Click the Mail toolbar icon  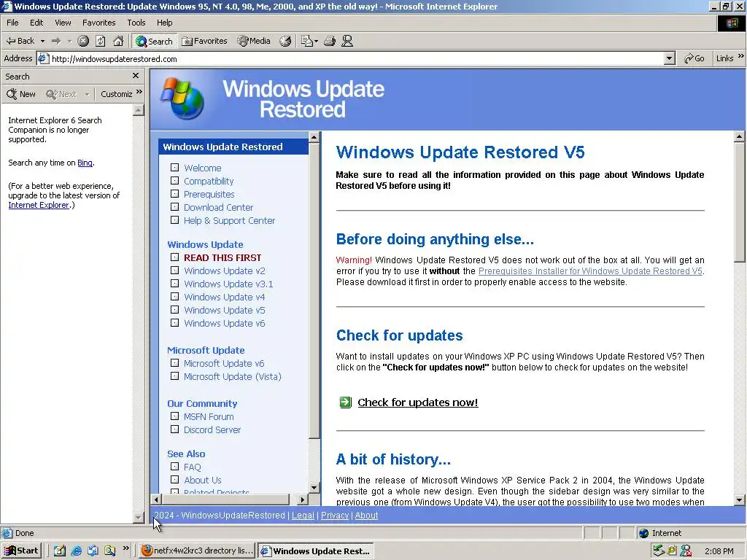click(306, 41)
